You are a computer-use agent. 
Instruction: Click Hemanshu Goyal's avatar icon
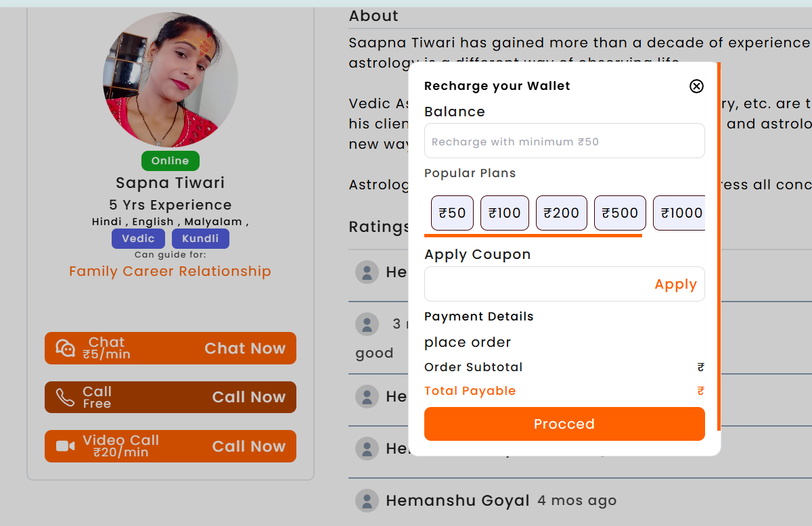pyautogui.click(x=367, y=501)
